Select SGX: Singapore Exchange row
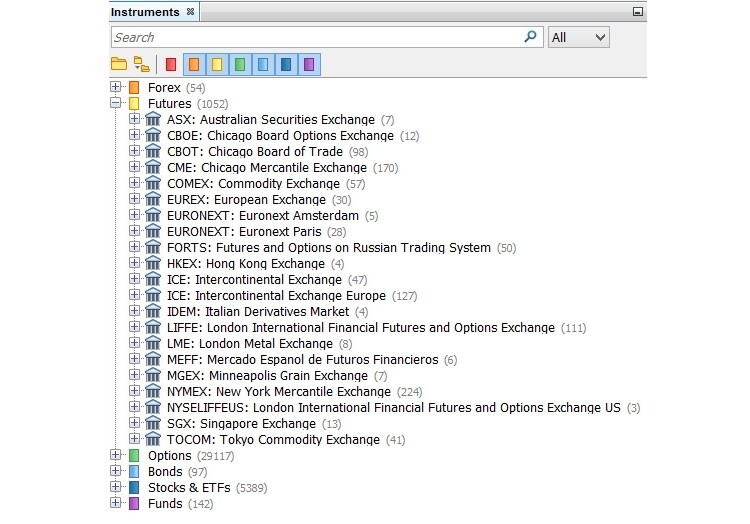The height and width of the screenshot is (524, 750). click(254, 424)
